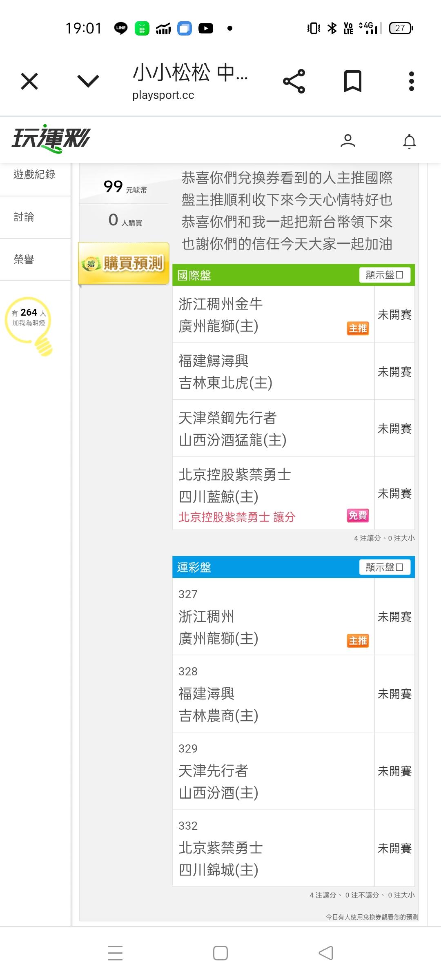This screenshot has height=980, width=441.
Task: Click the 北京控股紫禁勇士 讓分 prediction link
Action: point(237,517)
